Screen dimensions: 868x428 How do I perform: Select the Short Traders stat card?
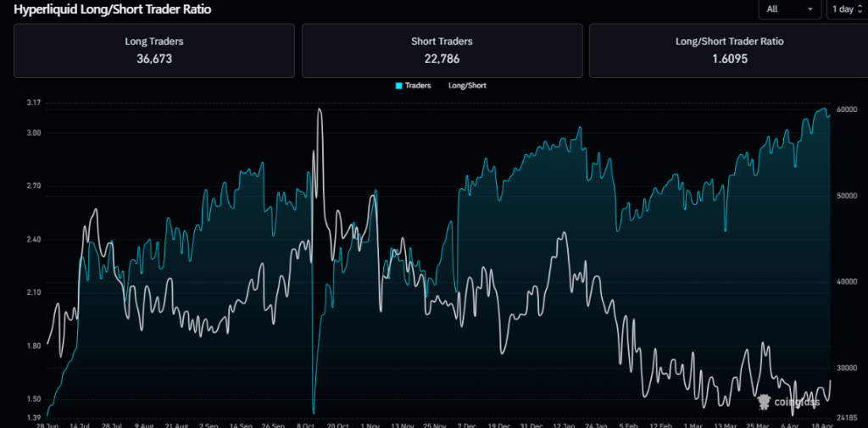(442, 51)
